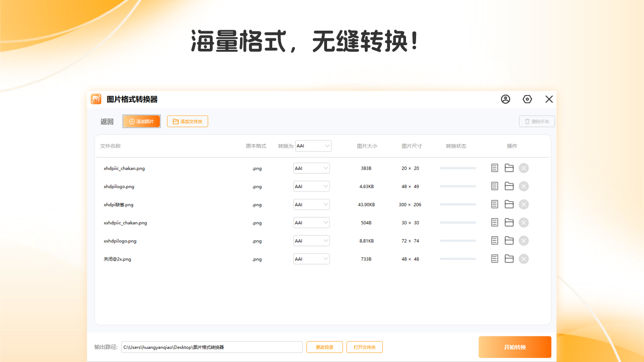Screen dimensions: 644x362
Task: Click the converter app logo in title bar
Action: [x=97, y=99]
